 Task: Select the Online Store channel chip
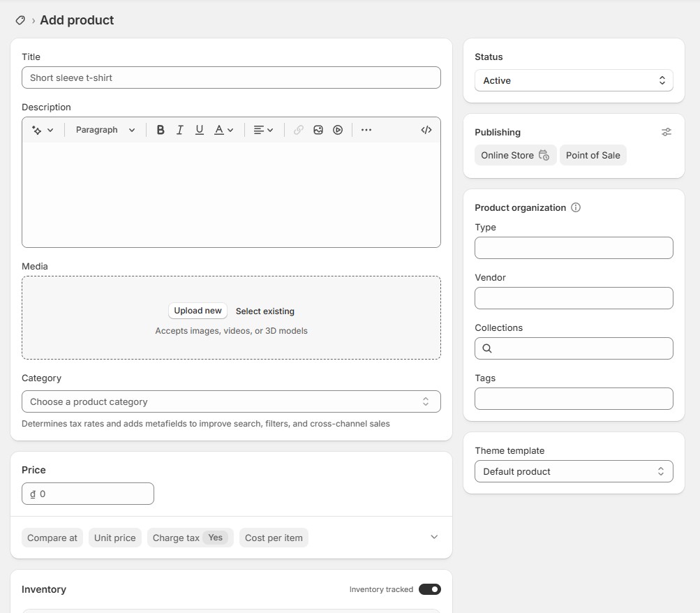click(516, 155)
